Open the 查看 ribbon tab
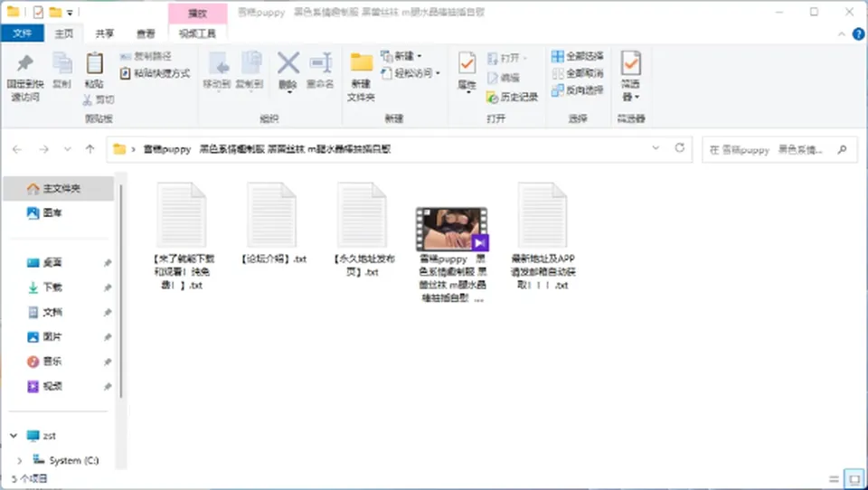This screenshot has height=490, width=868. coord(146,33)
